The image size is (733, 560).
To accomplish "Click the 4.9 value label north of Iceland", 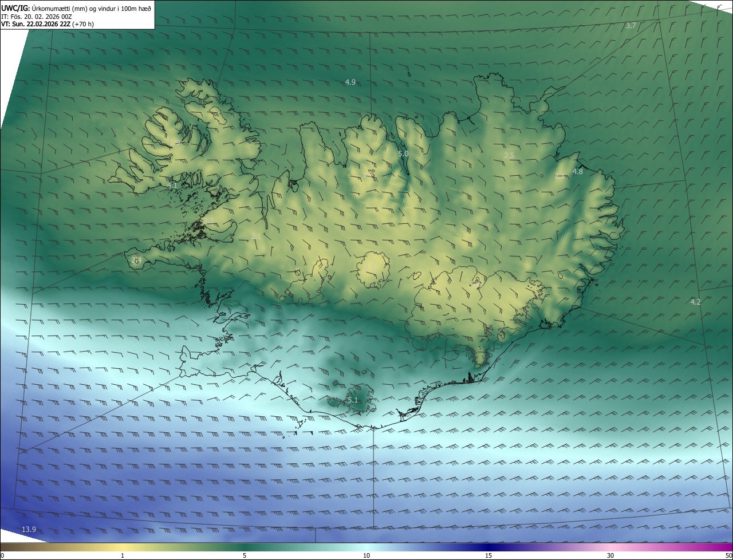I will [x=350, y=82].
